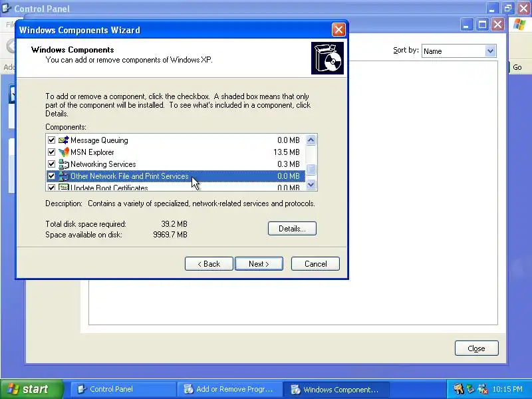Click the Networking Services icon

pos(63,164)
